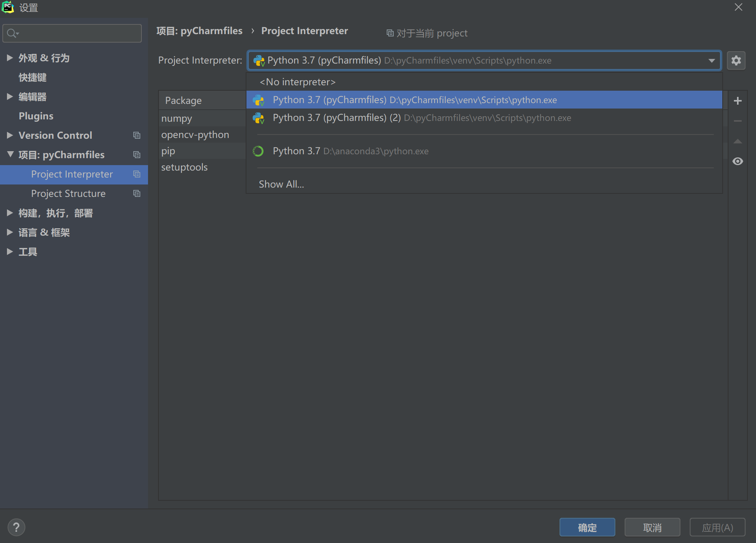Image resolution: width=756 pixels, height=543 pixels.
Task: Click the package details eye icon
Action: tap(739, 161)
